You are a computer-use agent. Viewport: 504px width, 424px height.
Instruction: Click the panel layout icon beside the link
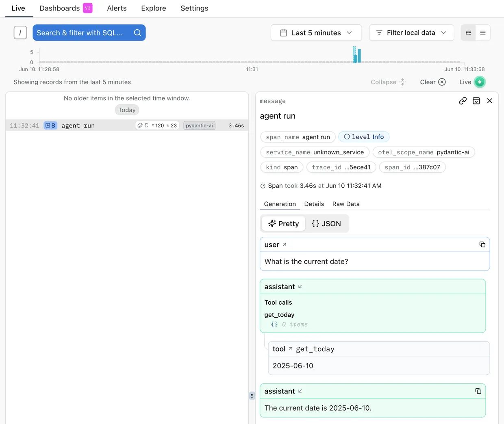pos(476,101)
